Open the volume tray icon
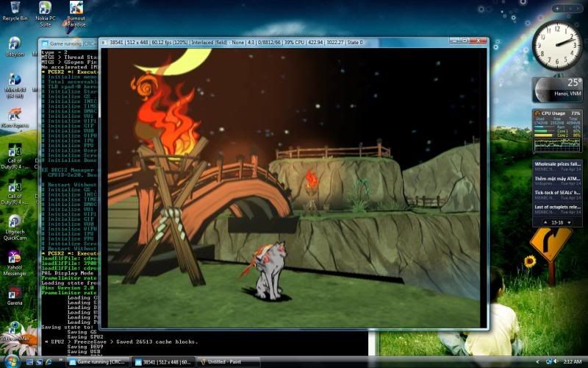Screen dimensions: 588x368 tap(556, 362)
